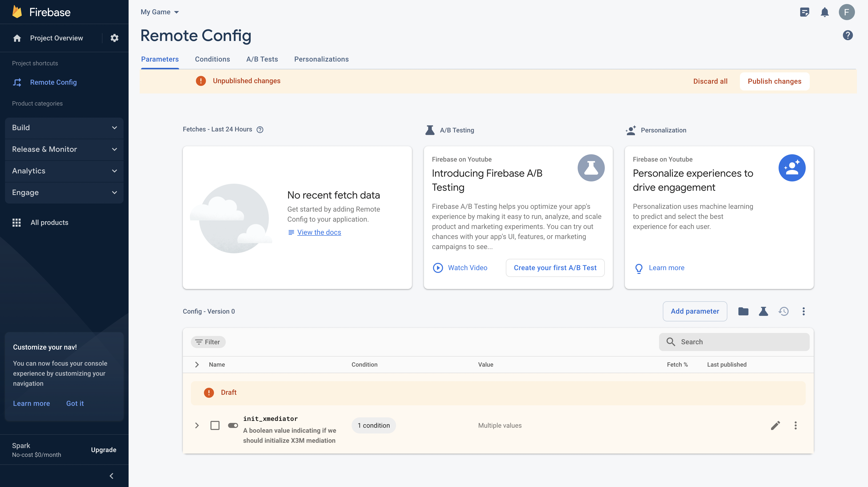
Task: Click the Multiple values cell
Action: tap(500, 426)
